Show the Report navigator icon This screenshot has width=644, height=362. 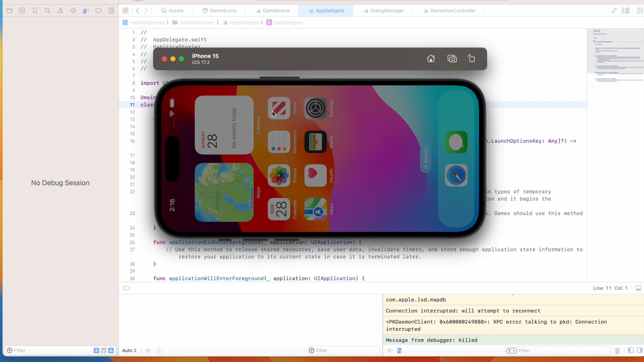click(x=112, y=11)
